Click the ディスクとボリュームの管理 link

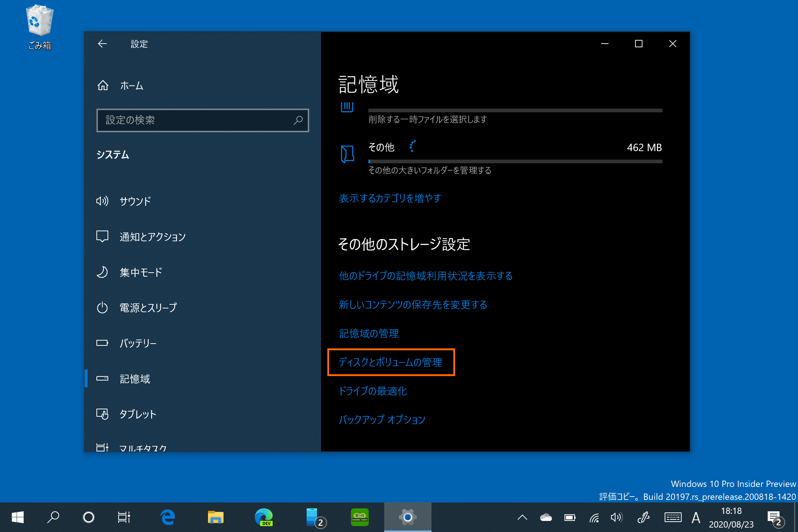coord(391,362)
